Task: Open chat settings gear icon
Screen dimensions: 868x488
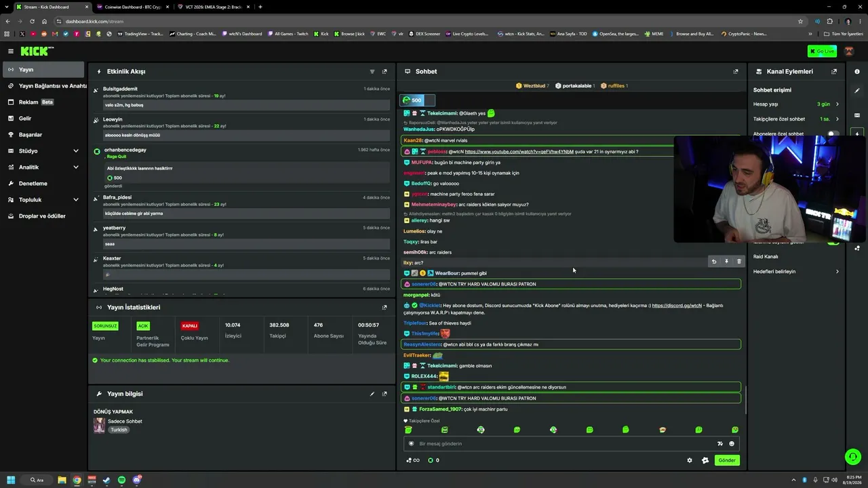Action: tap(690, 460)
